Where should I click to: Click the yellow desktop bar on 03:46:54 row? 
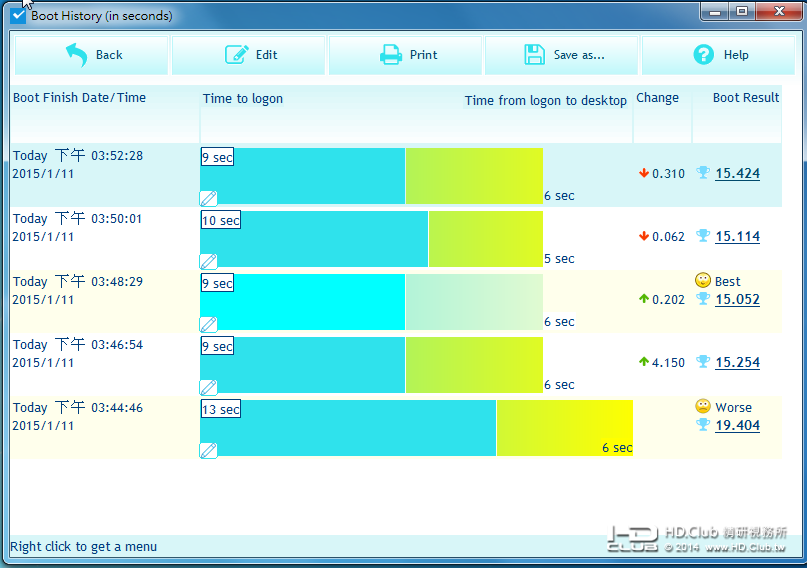click(474, 365)
